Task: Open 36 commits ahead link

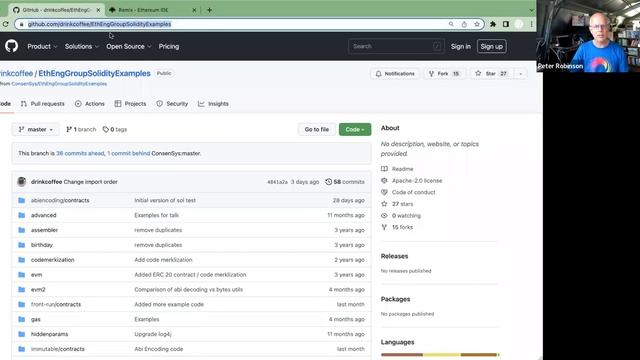Action: pyautogui.click(x=80, y=153)
